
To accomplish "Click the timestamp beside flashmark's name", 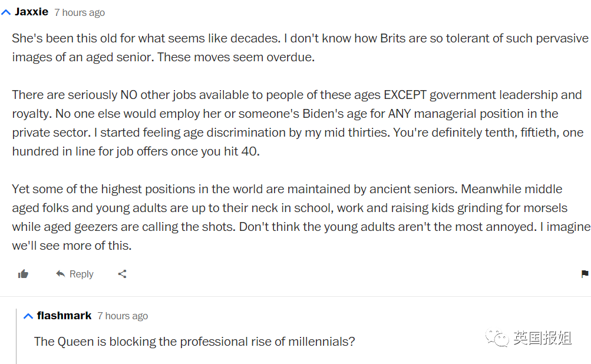I will click(123, 316).
